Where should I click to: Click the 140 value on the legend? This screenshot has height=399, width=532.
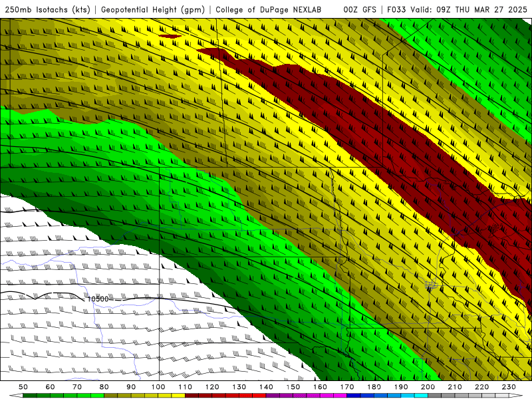pyautogui.click(x=266, y=387)
